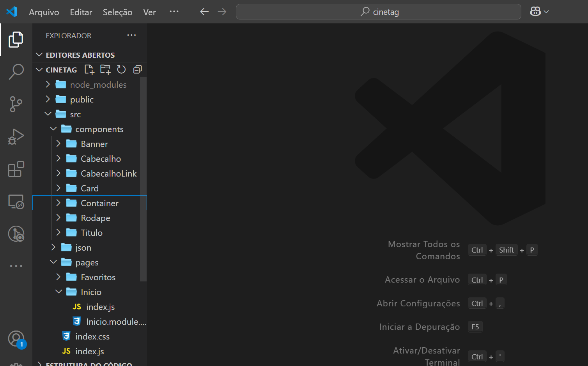
Task: Open the Arquivo menu
Action: [x=44, y=12]
